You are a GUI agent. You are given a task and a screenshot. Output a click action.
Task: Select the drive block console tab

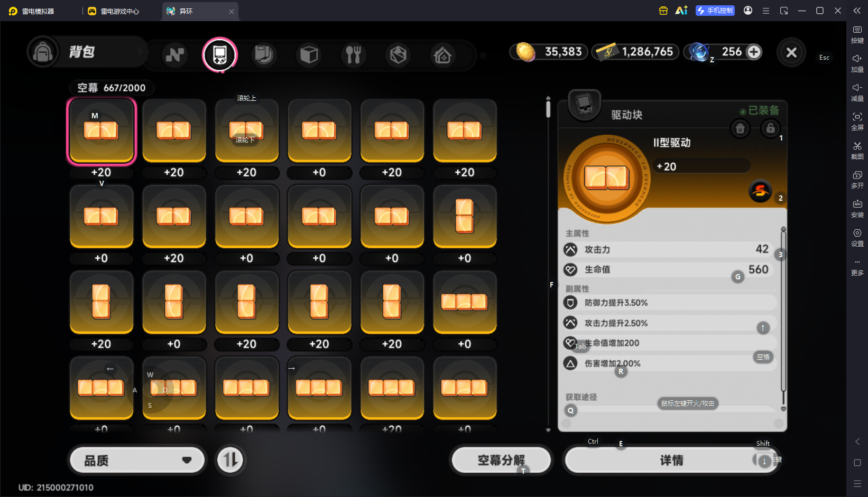pyautogui.click(x=220, y=54)
